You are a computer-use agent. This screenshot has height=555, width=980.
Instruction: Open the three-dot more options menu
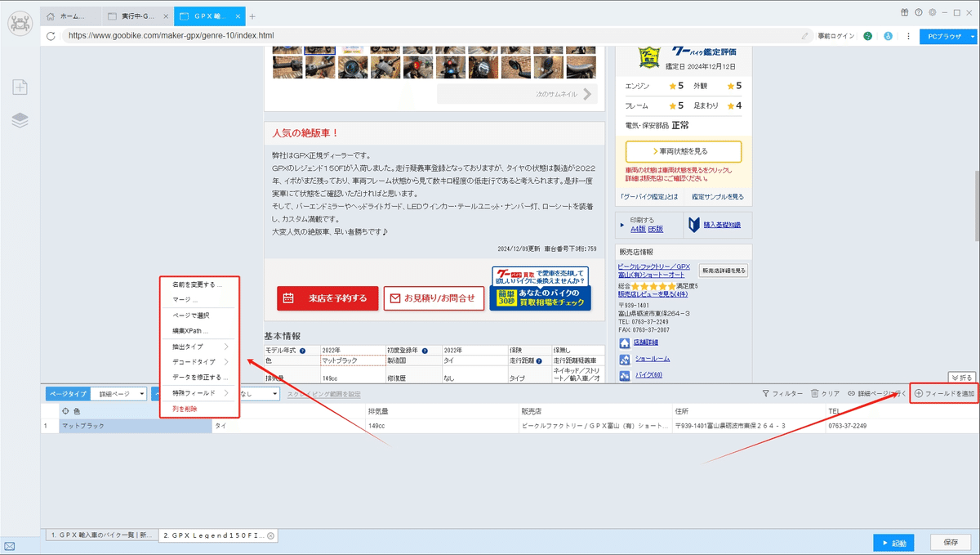[908, 36]
